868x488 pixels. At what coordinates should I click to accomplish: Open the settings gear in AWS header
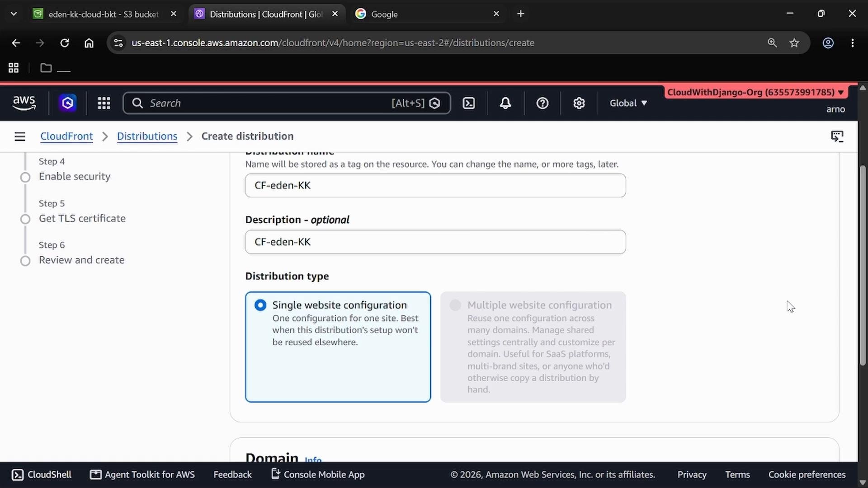tap(579, 103)
